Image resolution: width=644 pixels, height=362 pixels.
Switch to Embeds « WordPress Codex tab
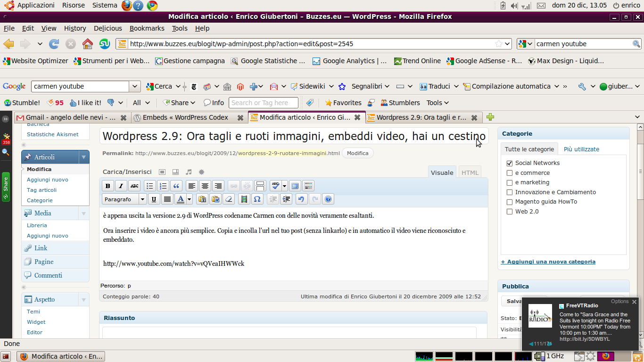(189, 117)
